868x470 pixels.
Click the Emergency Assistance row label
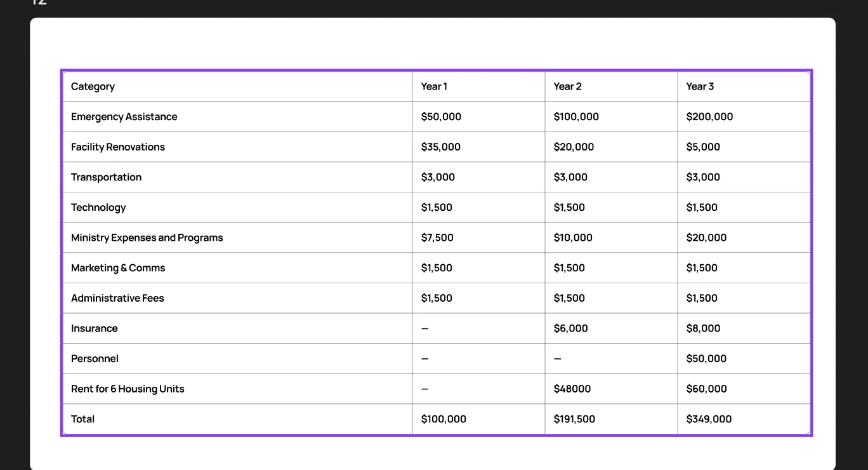(x=124, y=117)
